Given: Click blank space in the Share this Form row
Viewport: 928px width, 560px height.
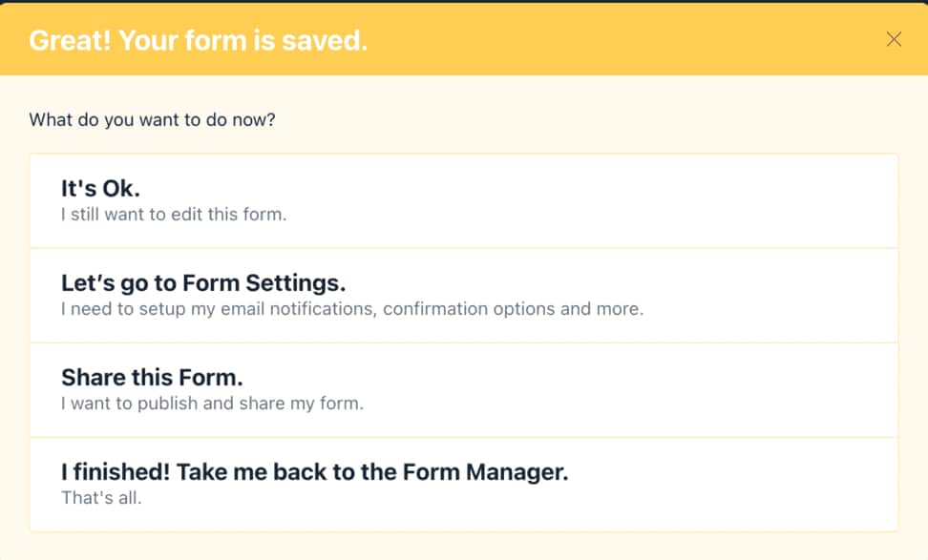Looking at the screenshot, I should coord(668,389).
